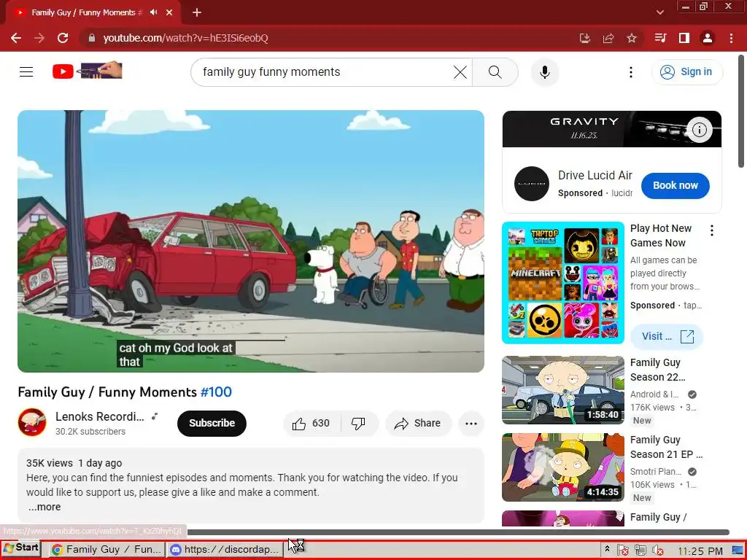Screen dimensions: 747x560
Task: Open YouTube settings three-dot menu
Action: [631, 72]
